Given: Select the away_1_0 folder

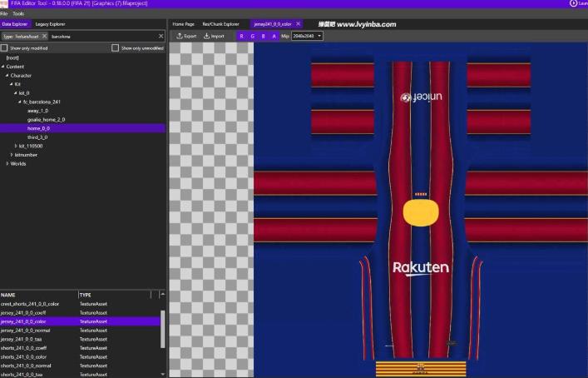Looking at the screenshot, I should (37, 111).
